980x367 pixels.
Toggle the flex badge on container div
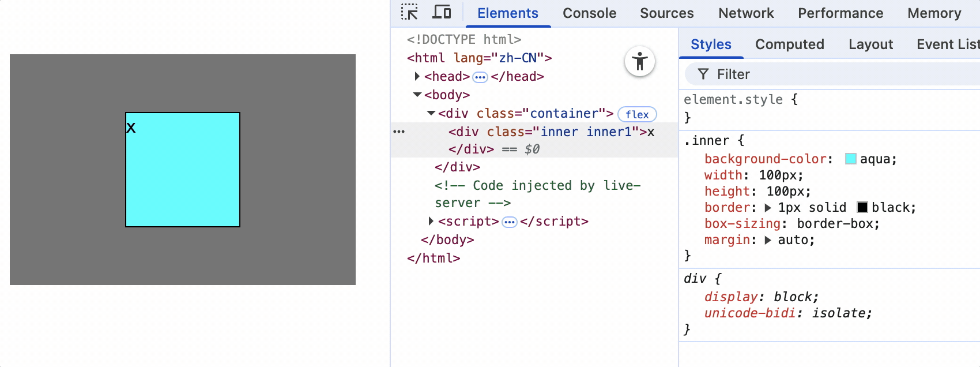[637, 114]
